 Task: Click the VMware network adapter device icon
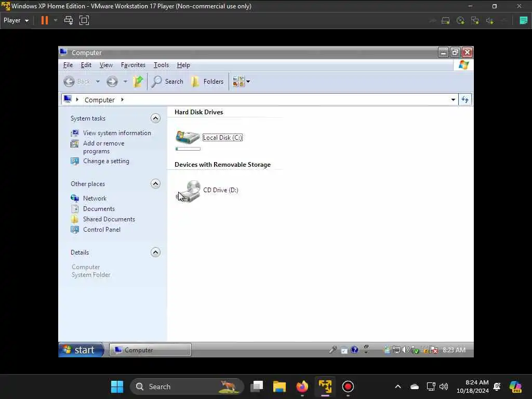(x=475, y=21)
